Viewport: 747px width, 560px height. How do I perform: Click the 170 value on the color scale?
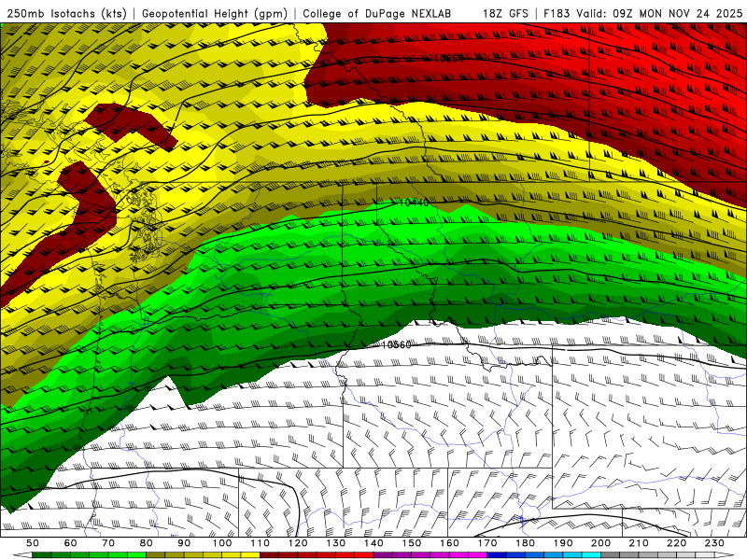[x=487, y=543]
